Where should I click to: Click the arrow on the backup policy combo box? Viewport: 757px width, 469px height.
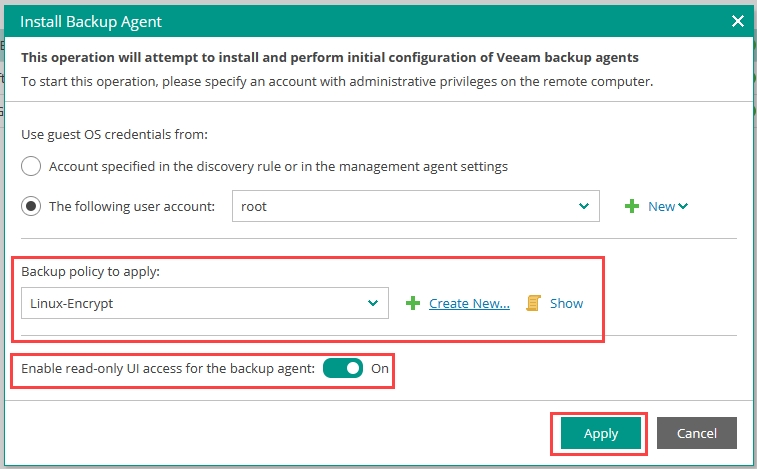point(372,303)
